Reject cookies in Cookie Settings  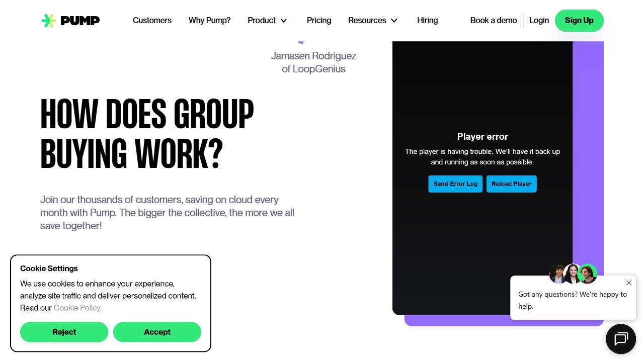64,332
